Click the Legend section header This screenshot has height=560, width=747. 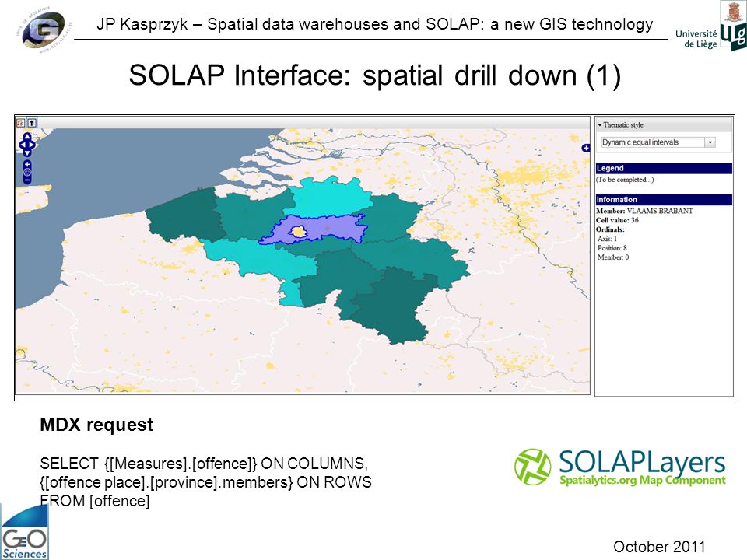(664, 168)
